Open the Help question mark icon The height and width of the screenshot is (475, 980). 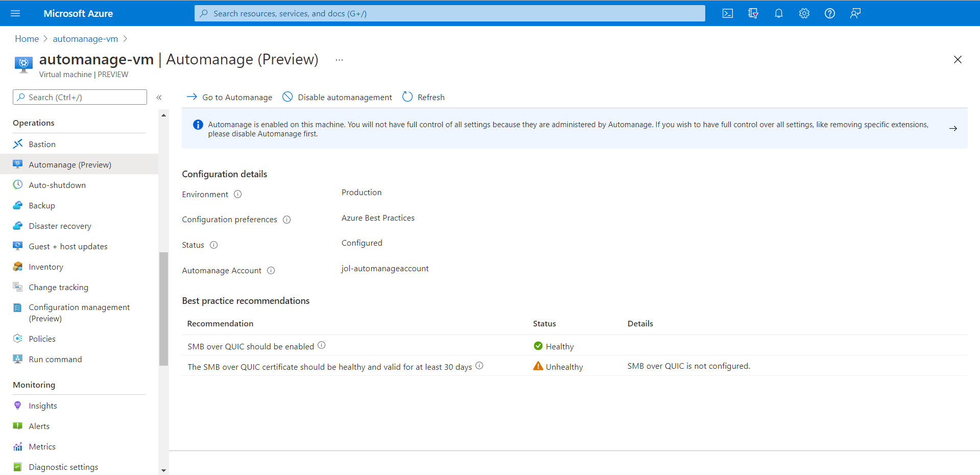point(830,13)
